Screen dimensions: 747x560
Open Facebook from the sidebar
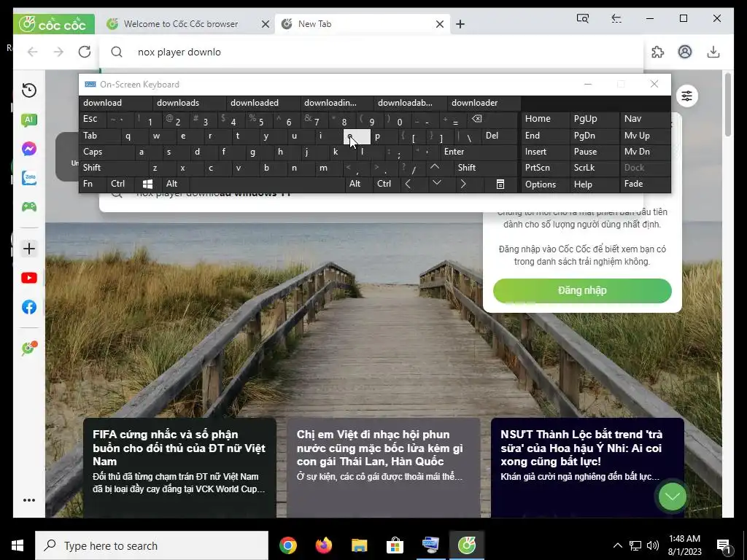click(x=29, y=307)
